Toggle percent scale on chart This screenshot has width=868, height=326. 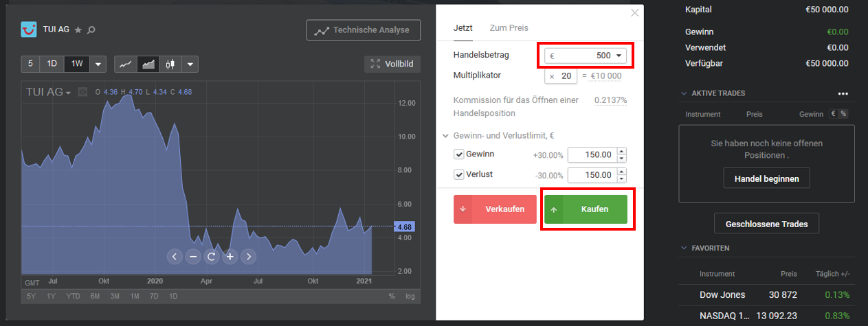[392, 296]
